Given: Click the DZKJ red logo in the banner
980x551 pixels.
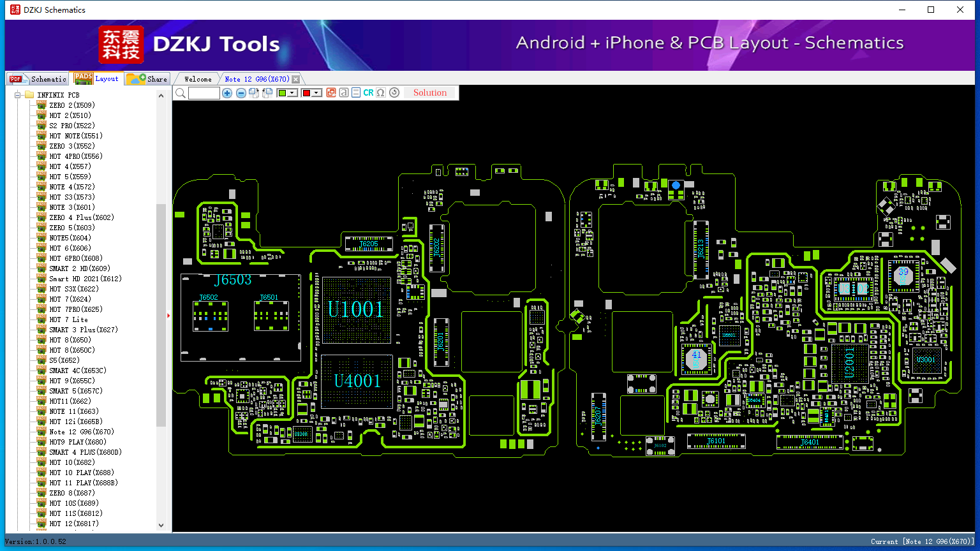Looking at the screenshot, I should pyautogui.click(x=121, y=45).
